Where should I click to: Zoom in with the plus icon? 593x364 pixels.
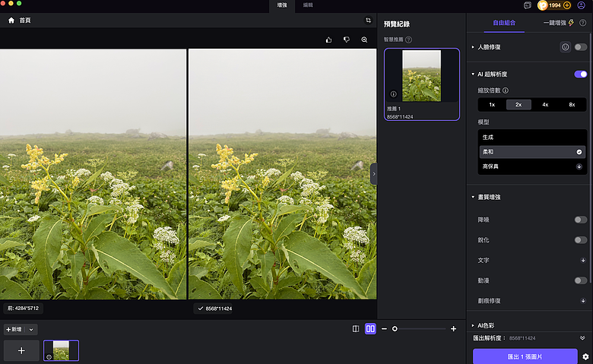453,329
